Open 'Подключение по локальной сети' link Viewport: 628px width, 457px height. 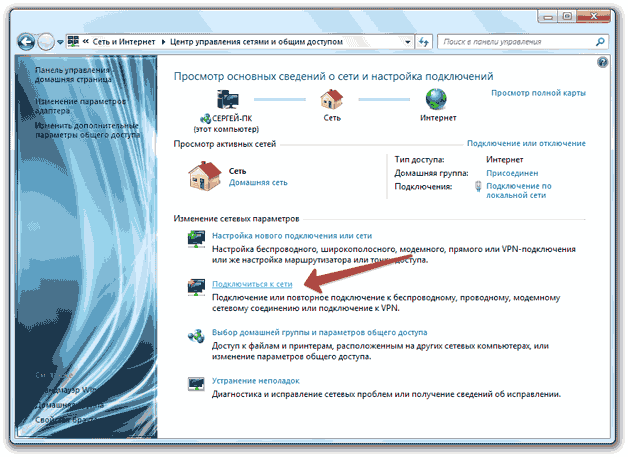(519, 191)
